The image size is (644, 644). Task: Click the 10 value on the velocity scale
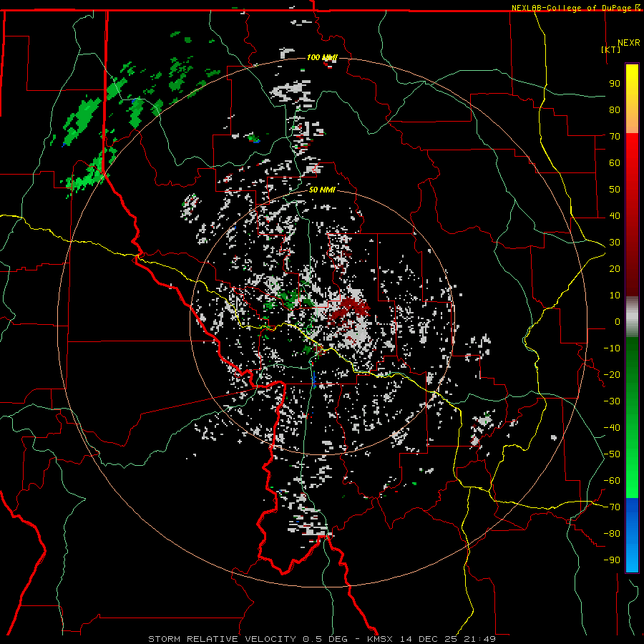coord(615,296)
